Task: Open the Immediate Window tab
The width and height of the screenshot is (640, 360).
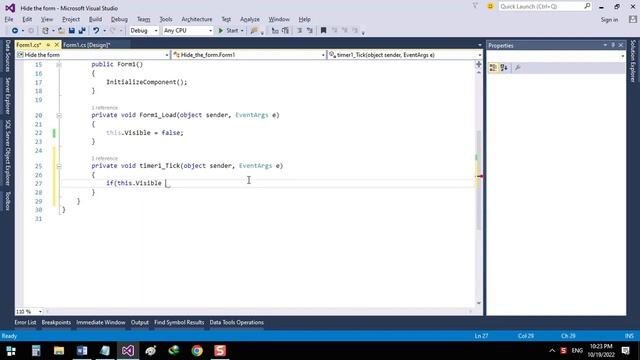Action: tap(101, 322)
